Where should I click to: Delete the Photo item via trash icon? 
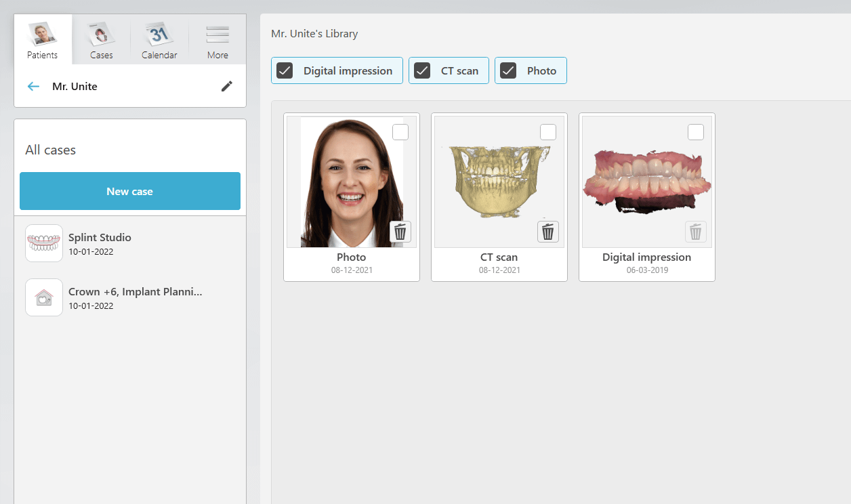tap(400, 232)
